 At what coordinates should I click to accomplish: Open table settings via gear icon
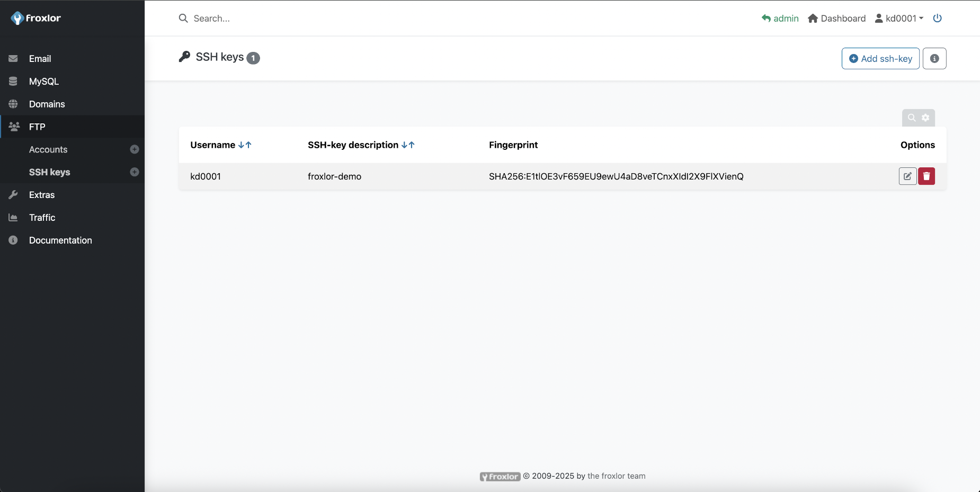click(925, 118)
